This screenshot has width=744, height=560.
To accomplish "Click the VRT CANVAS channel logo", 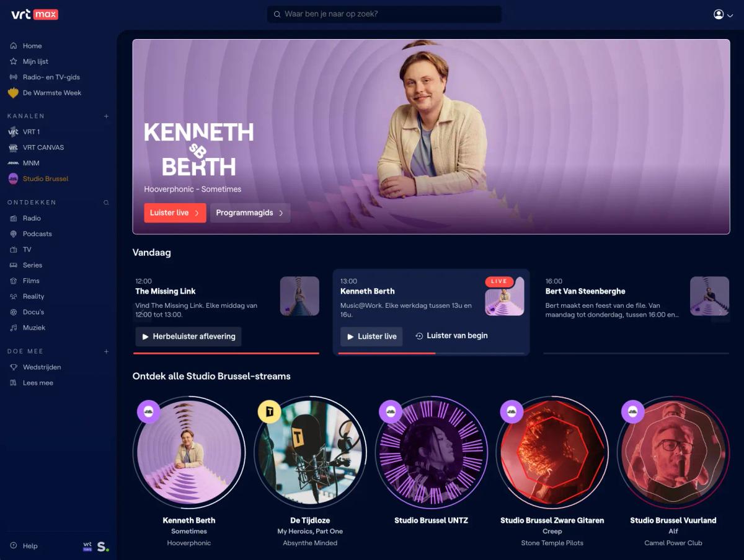I will tap(13, 147).
